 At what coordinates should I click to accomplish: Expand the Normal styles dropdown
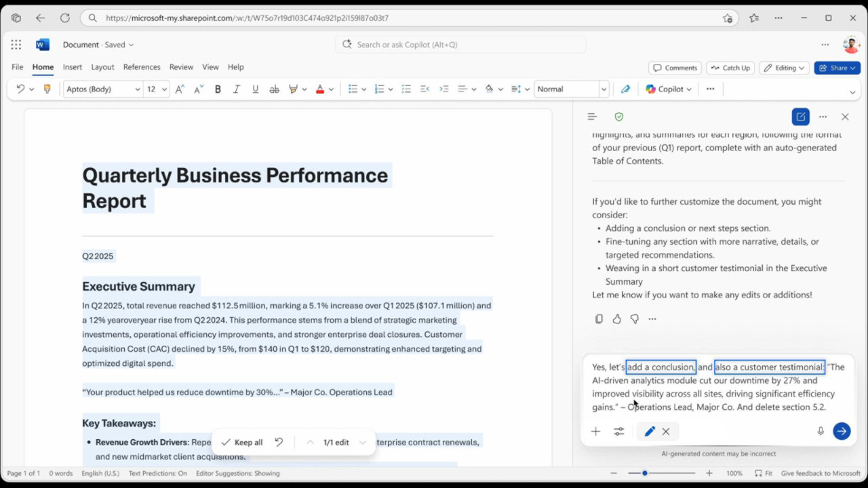[x=603, y=89]
